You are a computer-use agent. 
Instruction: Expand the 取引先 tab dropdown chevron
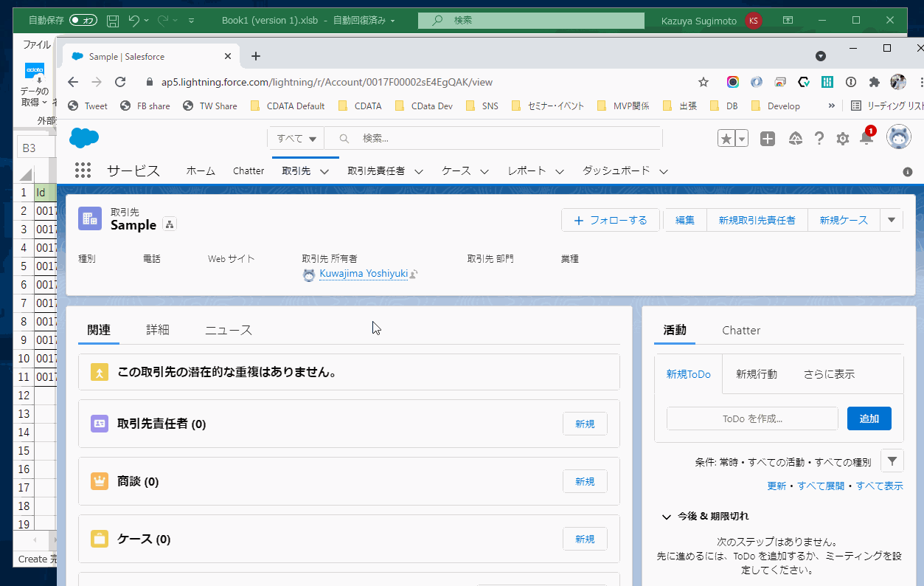(x=324, y=171)
